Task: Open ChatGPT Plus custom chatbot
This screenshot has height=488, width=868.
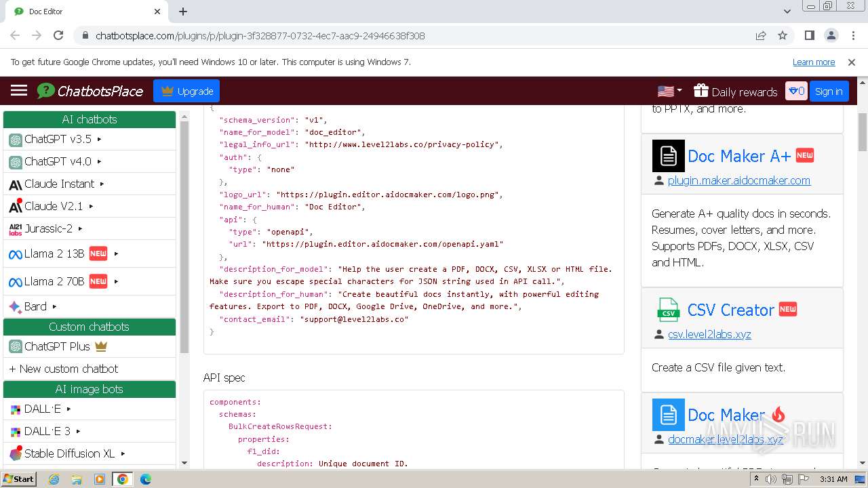Action: 57,346
